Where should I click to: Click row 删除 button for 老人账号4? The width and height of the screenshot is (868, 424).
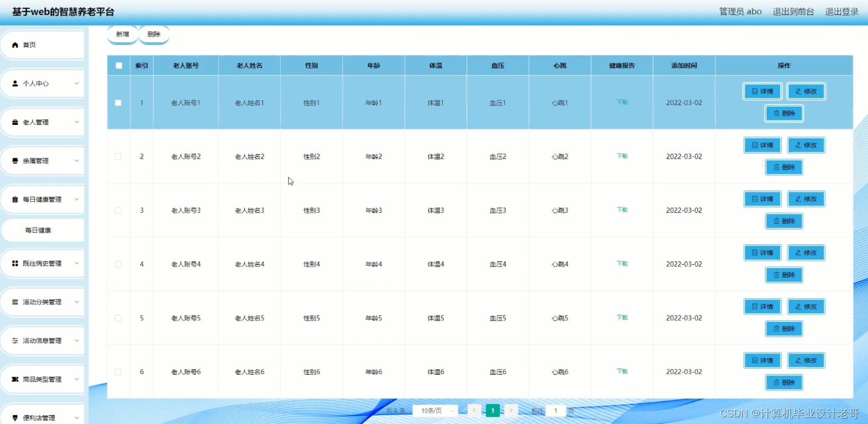784,275
